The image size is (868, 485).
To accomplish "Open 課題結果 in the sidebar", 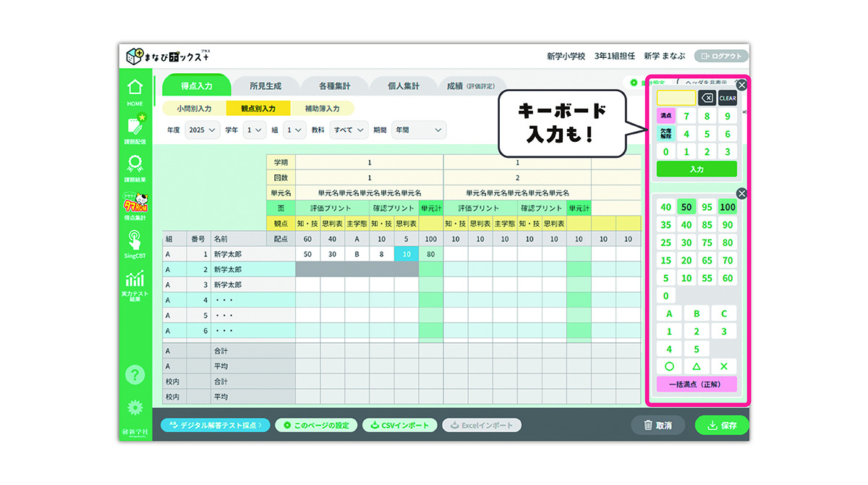I will tap(135, 168).
